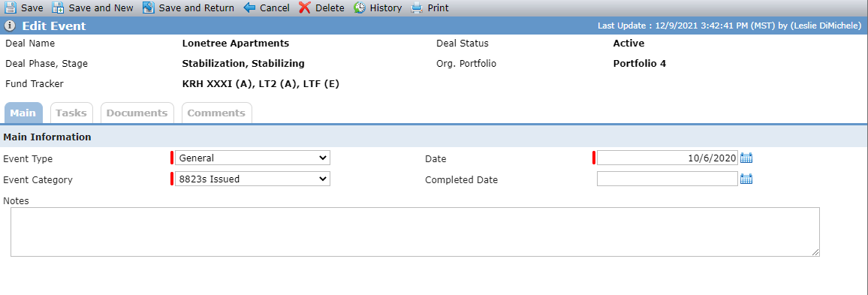This screenshot has width=868, height=295.
Task: Open calendar picker for Completed Date
Action: pyautogui.click(x=746, y=179)
